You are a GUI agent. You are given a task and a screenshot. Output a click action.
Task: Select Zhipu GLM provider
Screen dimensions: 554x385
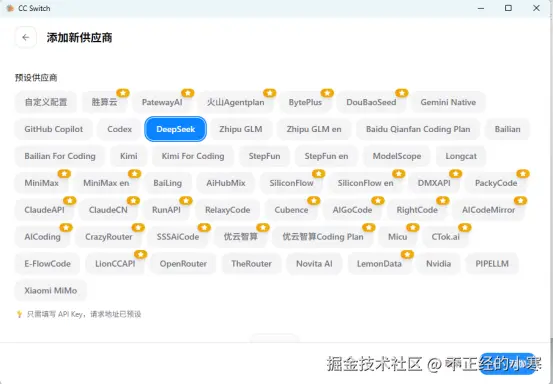pyautogui.click(x=241, y=129)
